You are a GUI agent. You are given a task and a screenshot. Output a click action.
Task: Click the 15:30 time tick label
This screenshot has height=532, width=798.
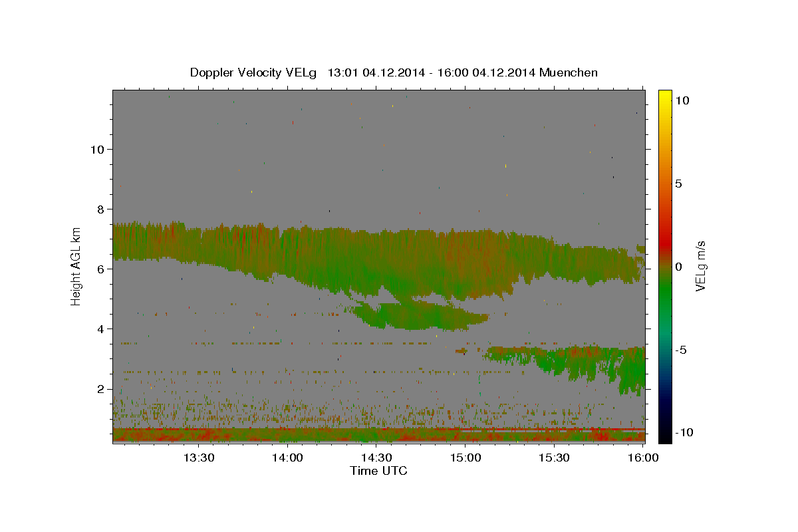554,458
